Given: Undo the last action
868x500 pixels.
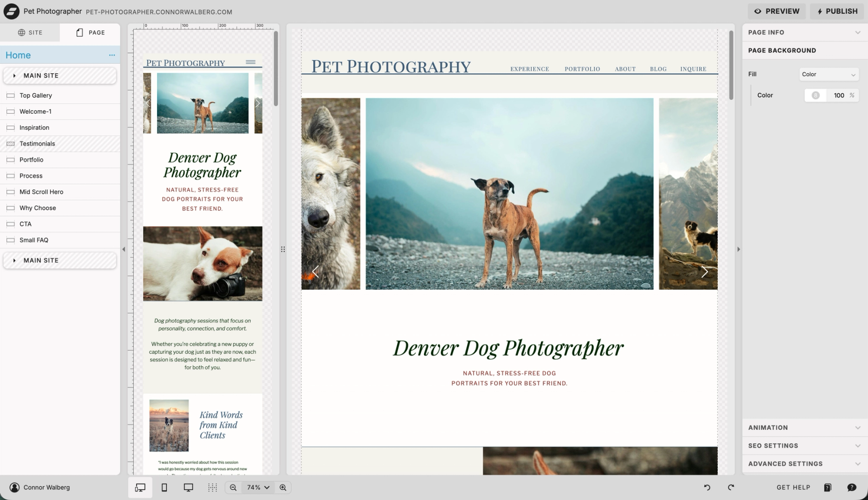Looking at the screenshot, I should click(x=707, y=488).
